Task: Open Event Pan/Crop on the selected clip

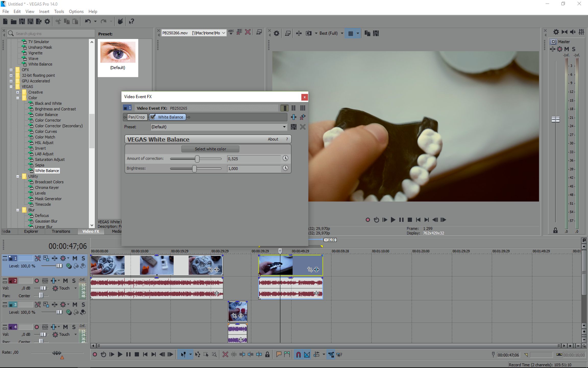Action: click(310, 269)
